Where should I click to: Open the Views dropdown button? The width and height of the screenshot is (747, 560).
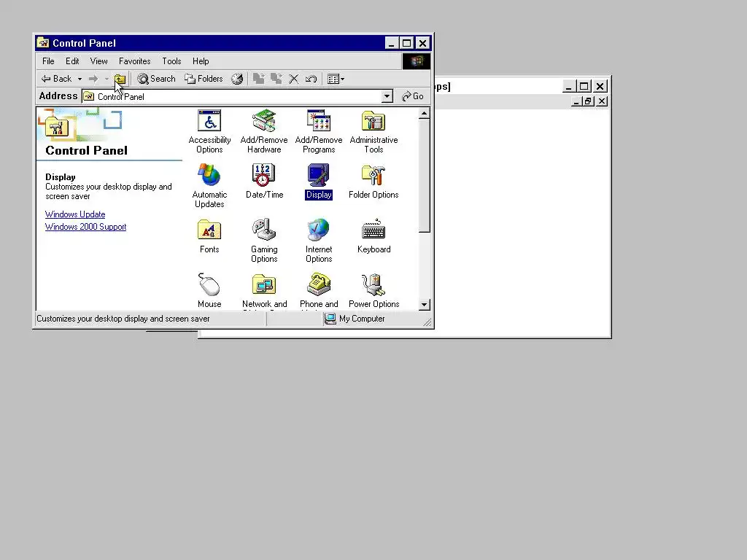point(336,79)
